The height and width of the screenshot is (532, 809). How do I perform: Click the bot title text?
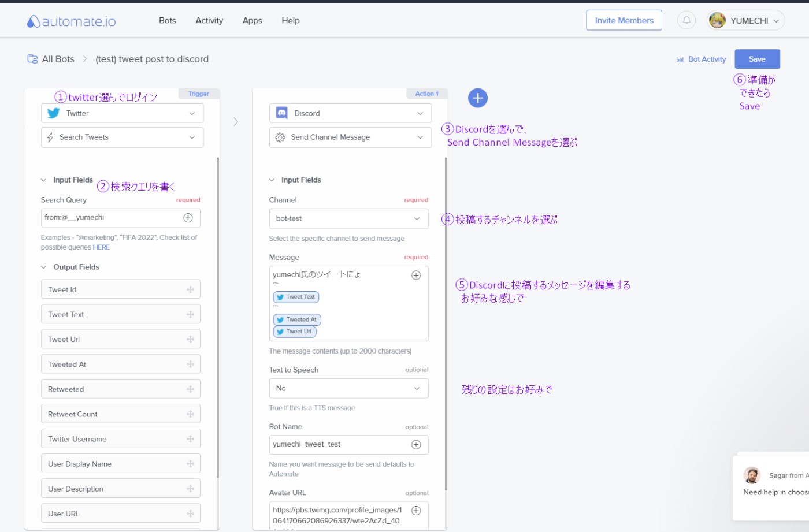coord(152,59)
